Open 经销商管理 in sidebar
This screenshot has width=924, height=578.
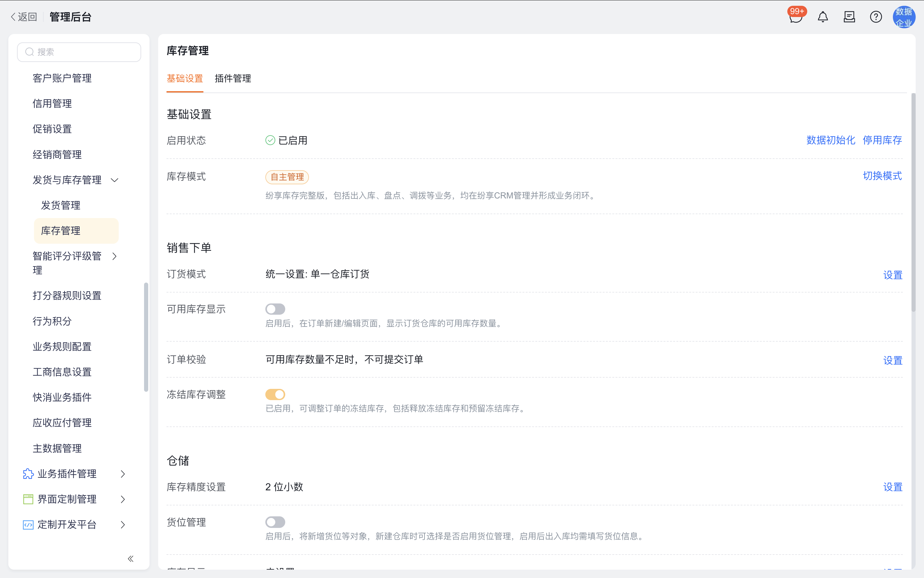[57, 155]
